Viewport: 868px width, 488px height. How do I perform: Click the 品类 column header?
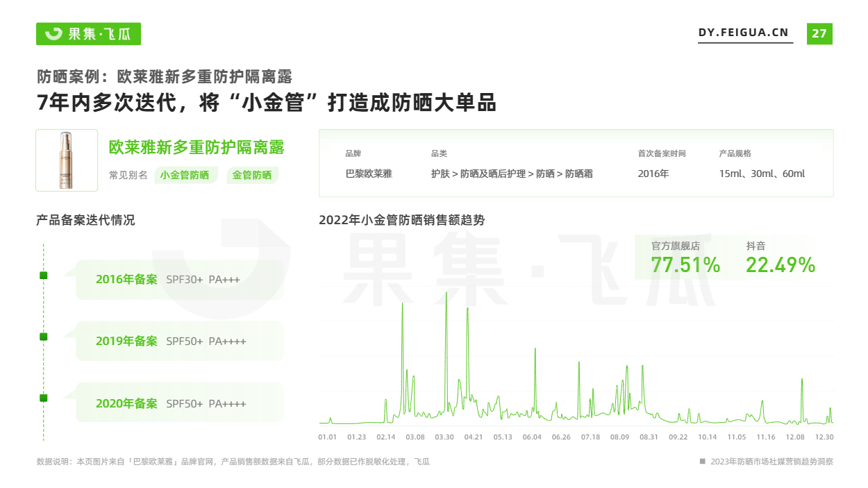coord(439,153)
